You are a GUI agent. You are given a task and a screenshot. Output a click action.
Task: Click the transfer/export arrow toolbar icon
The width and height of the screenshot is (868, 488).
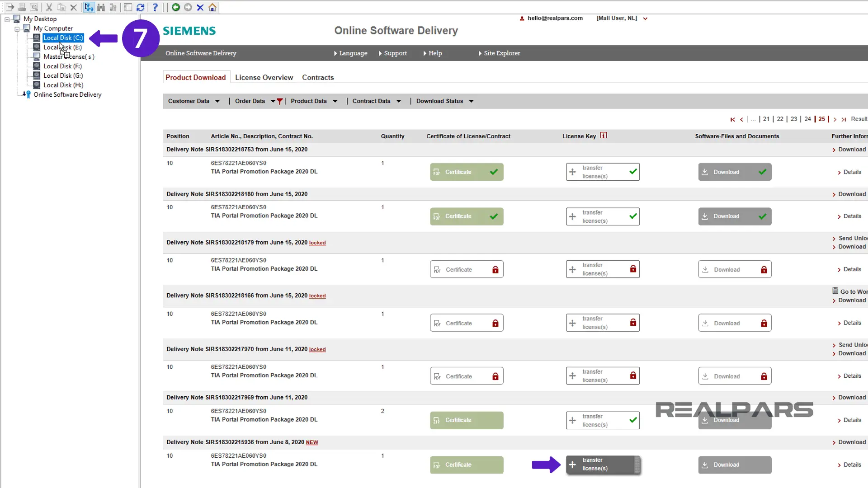tap(10, 7)
